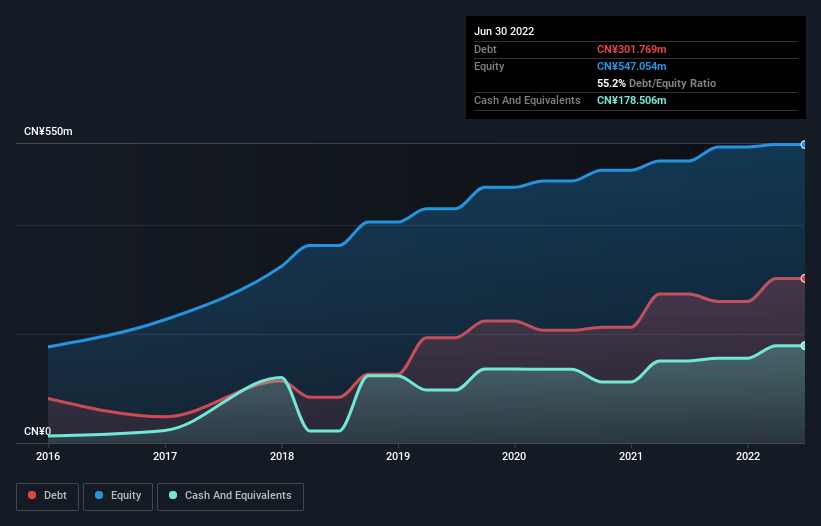The image size is (821, 526).
Task: Click Cash And Equivalents label in tooltip
Action: point(527,100)
